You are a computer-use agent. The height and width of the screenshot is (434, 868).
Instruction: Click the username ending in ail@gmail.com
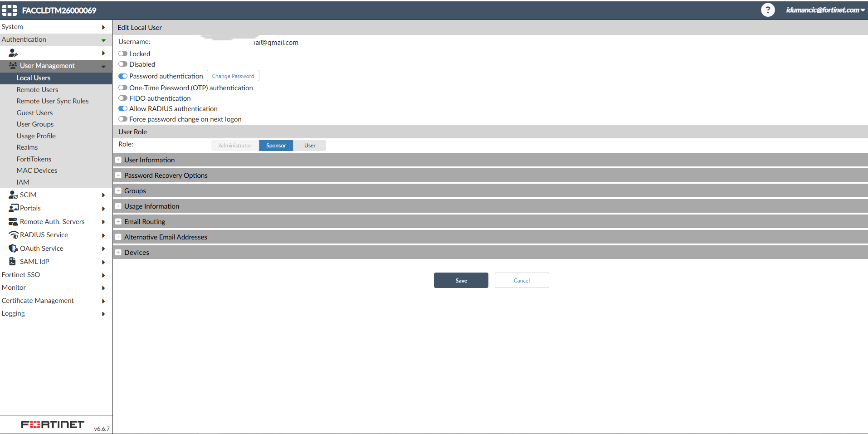tap(276, 43)
